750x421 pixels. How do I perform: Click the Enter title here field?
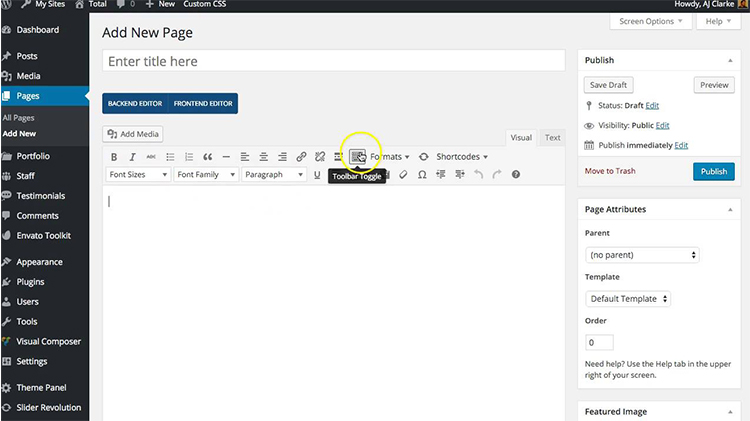(334, 61)
